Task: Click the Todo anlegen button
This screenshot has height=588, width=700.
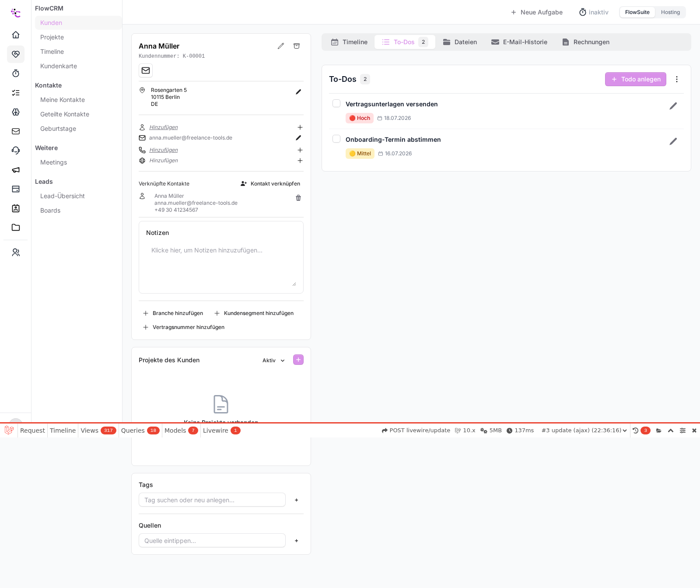Action: coord(636,79)
